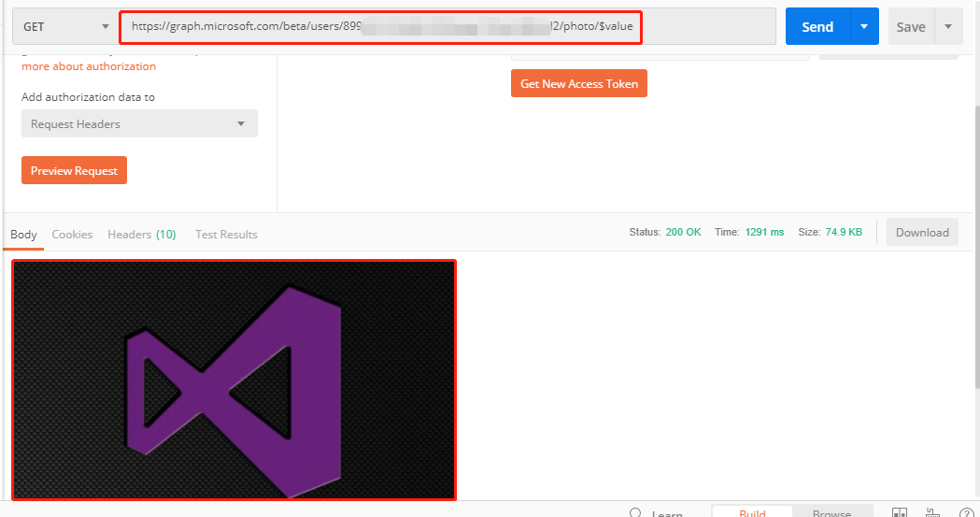Click Get New Access Token
This screenshot has height=517, width=980.
[579, 84]
